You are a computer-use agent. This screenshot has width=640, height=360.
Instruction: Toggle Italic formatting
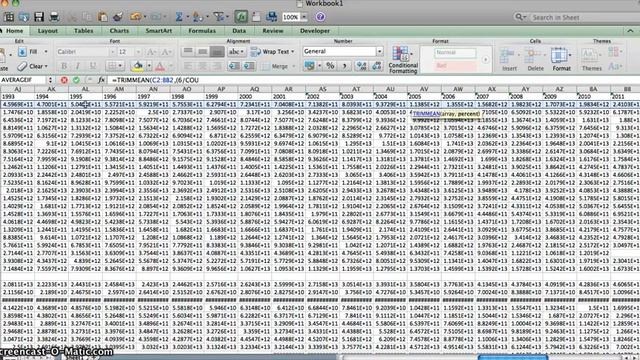pyautogui.click(x=78, y=66)
